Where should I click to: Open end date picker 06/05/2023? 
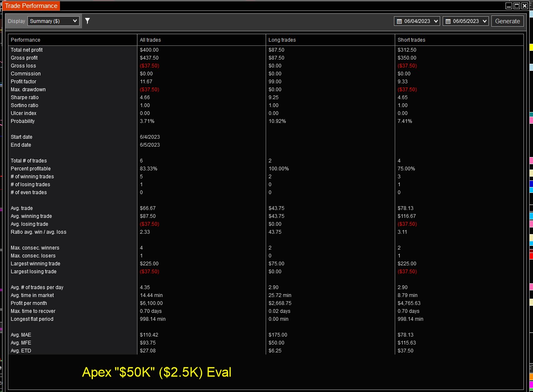[466, 21]
